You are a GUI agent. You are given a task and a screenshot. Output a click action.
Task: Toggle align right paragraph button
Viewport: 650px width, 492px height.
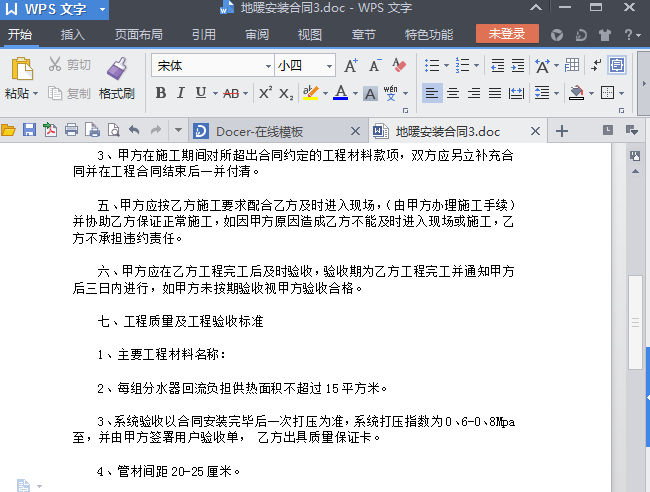coord(474,93)
